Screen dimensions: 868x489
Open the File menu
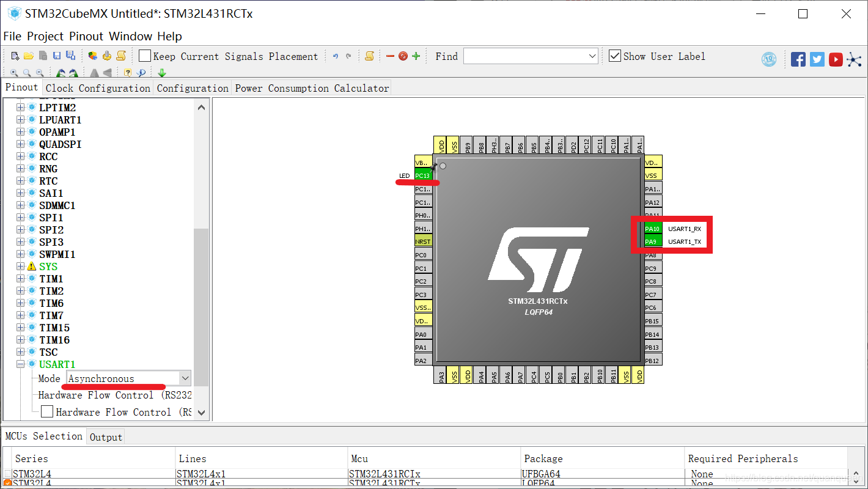coord(12,36)
